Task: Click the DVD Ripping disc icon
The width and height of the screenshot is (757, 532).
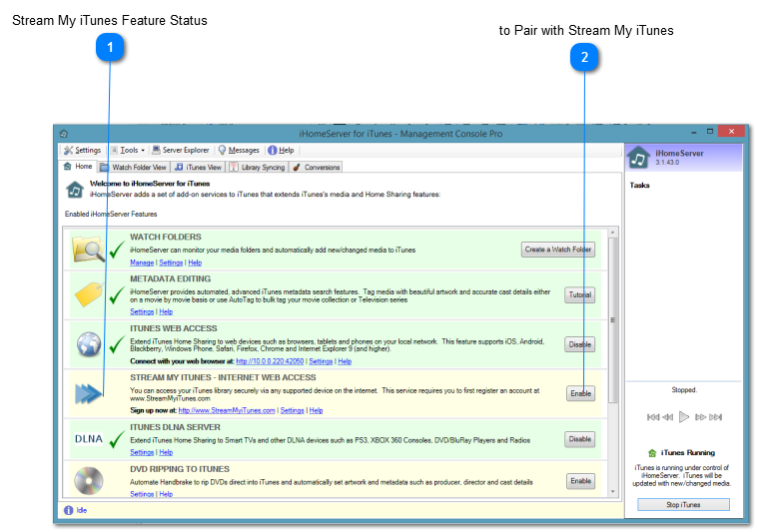Action: pos(89,481)
